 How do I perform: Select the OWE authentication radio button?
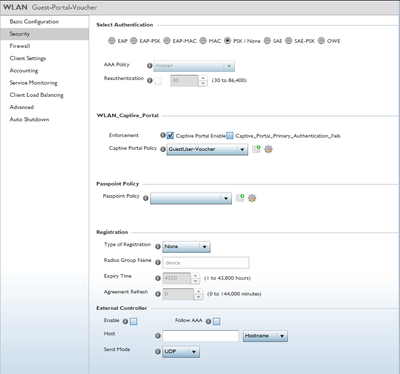[x=321, y=41]
